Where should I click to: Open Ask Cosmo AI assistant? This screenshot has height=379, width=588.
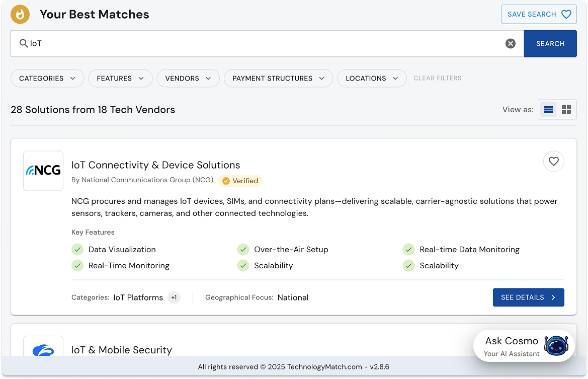524,346
